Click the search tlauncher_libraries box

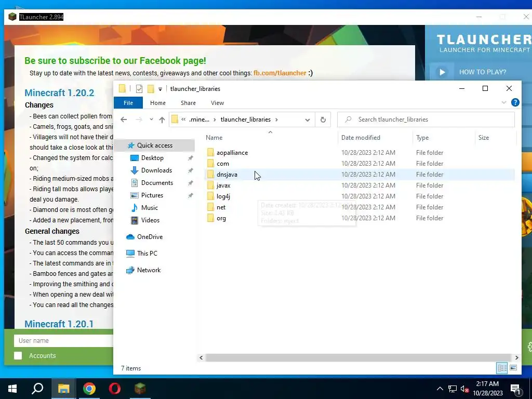pos(426,119)
